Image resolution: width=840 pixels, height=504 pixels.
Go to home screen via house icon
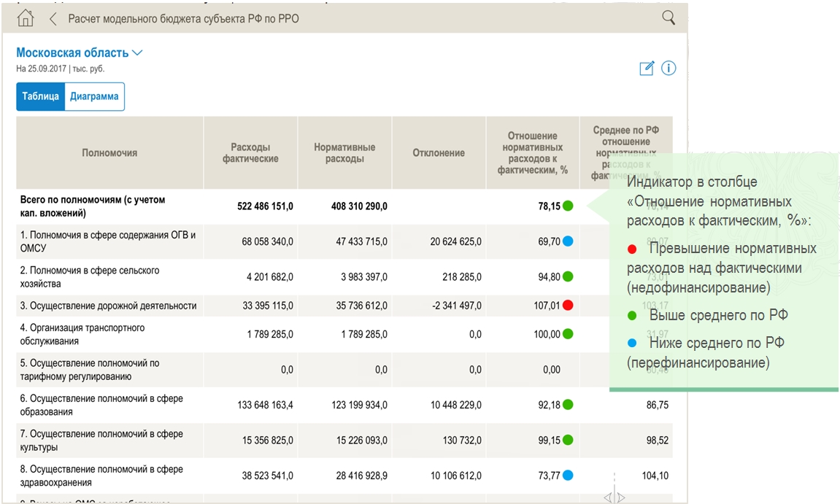click(26, 18)
